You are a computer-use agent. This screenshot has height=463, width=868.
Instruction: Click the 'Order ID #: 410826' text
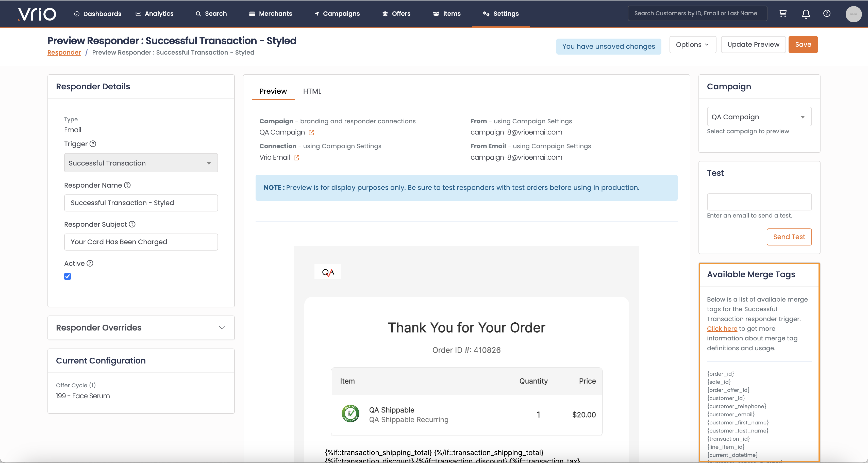466,350
